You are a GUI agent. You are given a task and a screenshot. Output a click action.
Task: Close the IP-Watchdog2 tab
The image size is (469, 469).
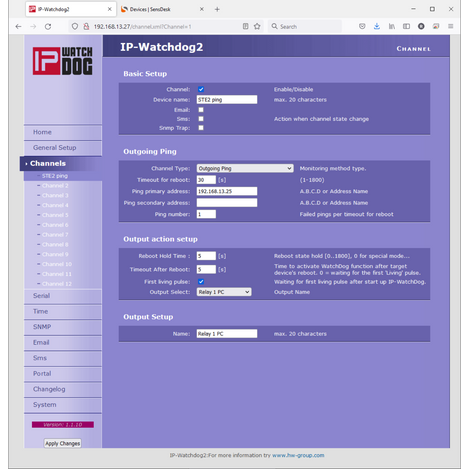pyautogui.click(x=109, y=9)
